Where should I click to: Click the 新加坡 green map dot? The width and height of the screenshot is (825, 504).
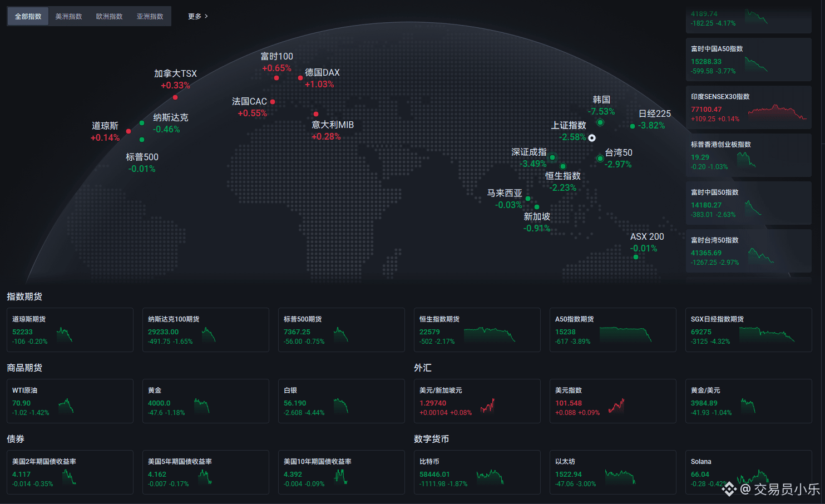click(x=537, y=207)
